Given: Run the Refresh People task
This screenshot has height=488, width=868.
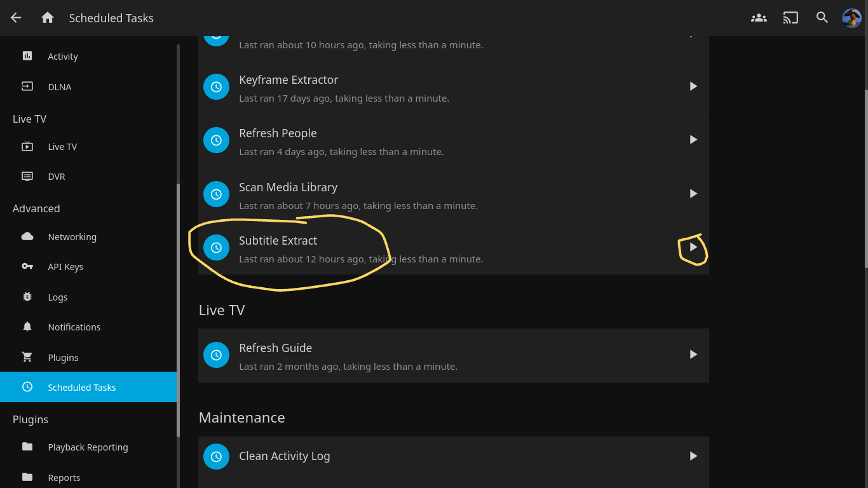Looking at the screenshot, I should (693, 140).
